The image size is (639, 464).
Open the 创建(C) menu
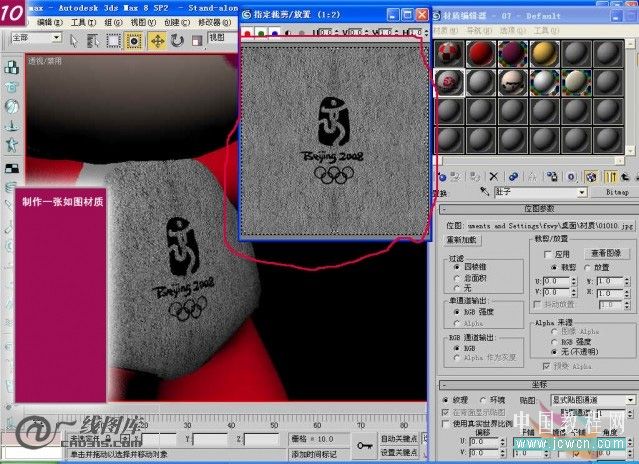point(177,22)
